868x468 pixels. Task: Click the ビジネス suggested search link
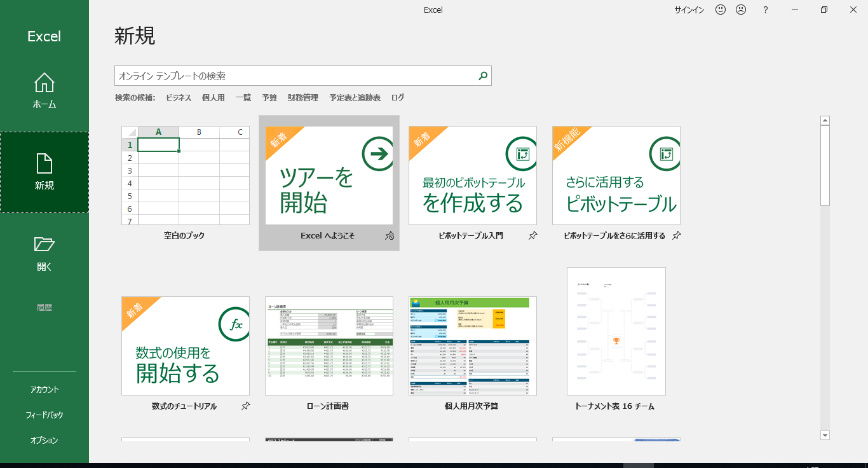(179, 98)
